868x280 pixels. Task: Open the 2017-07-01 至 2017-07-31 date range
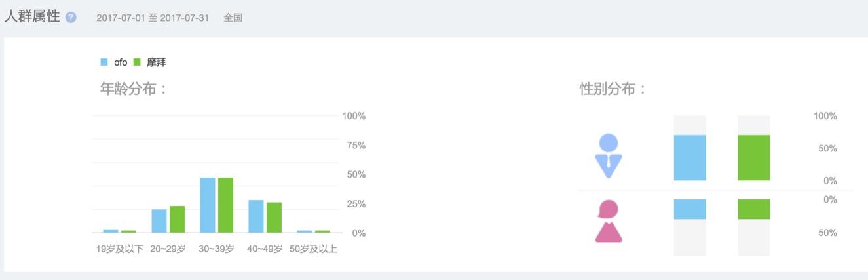coord(153,18)
